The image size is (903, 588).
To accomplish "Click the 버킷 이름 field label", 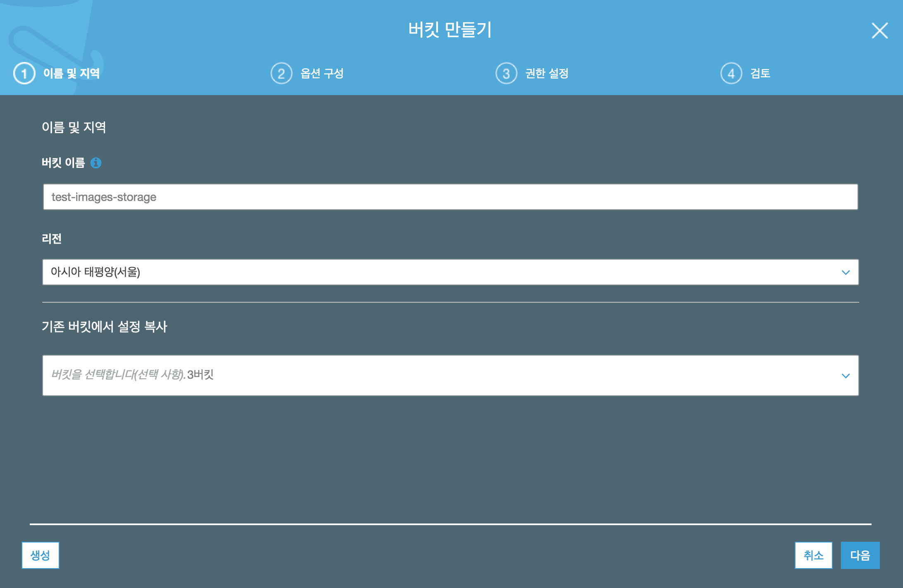I will pos(63,163).
